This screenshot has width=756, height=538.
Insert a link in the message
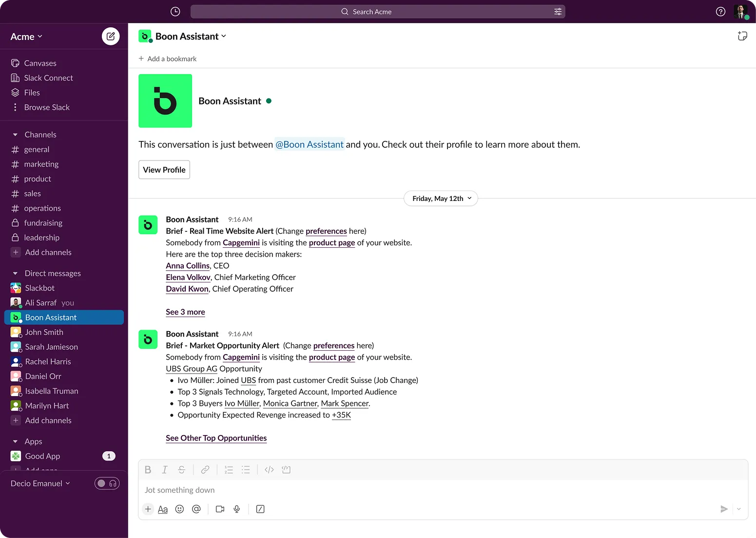[x=205, y=470]
